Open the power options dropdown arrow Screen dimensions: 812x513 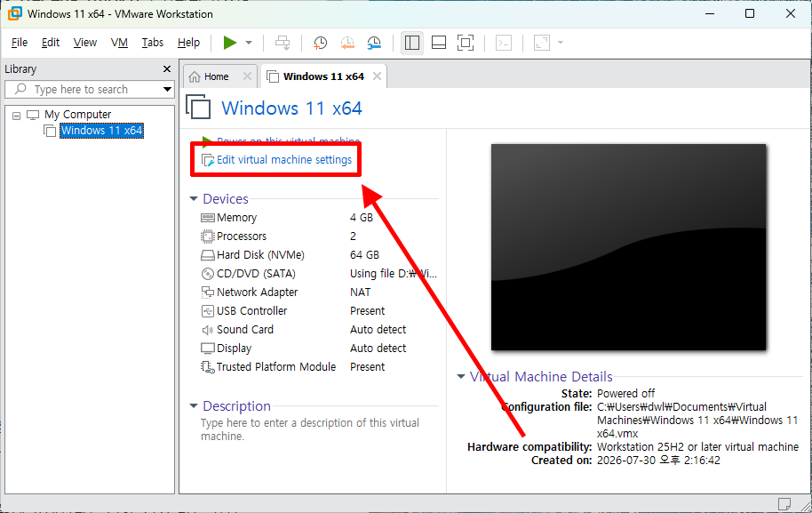249,43
